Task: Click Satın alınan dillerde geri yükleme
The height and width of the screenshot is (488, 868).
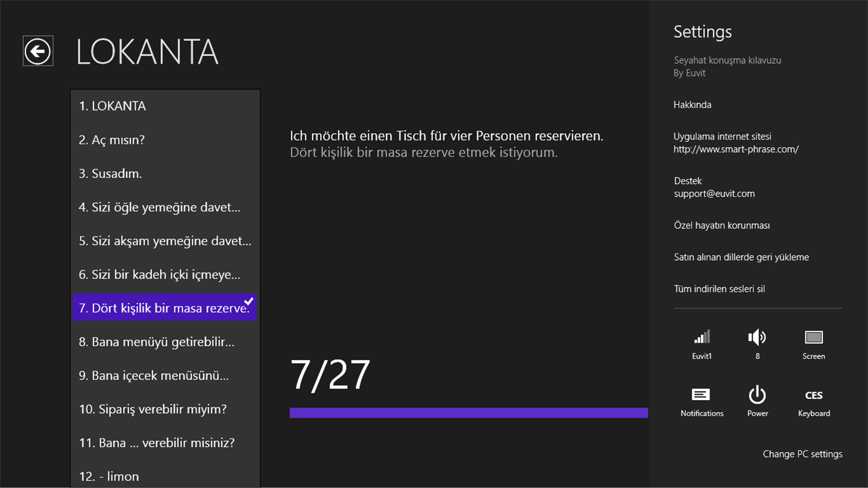Action: point(741,257)
